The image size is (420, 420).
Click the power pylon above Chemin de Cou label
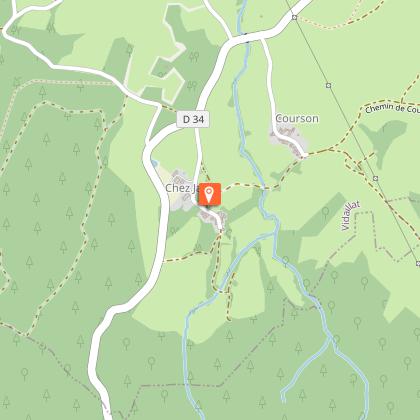(329, 86)
